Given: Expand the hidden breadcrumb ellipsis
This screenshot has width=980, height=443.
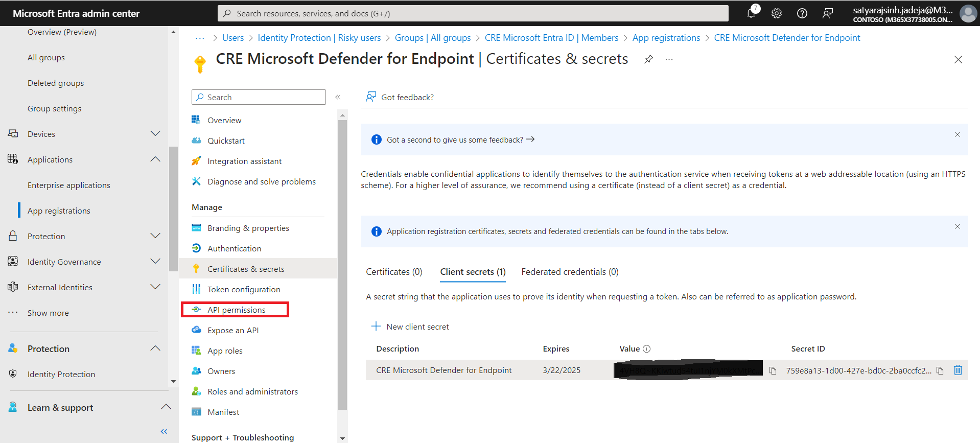Looking at the screenshot, I should pyautogui.click(x=200, y=38).
